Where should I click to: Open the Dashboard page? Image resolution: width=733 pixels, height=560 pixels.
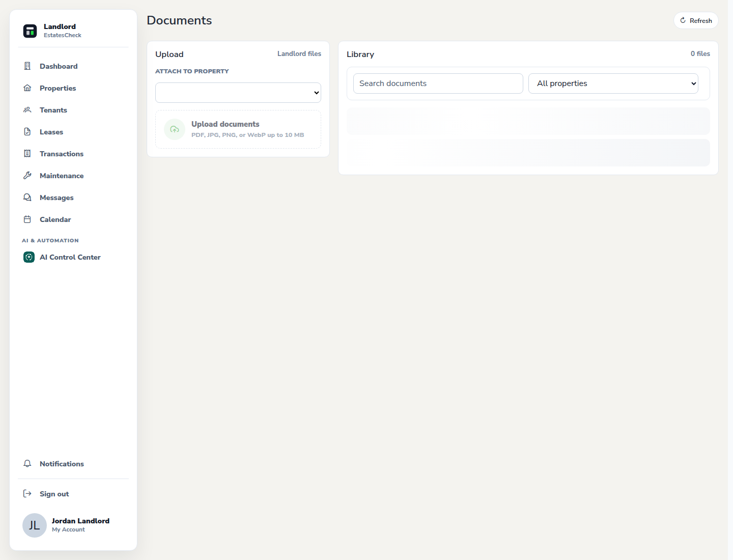click(x=59, y=66)
